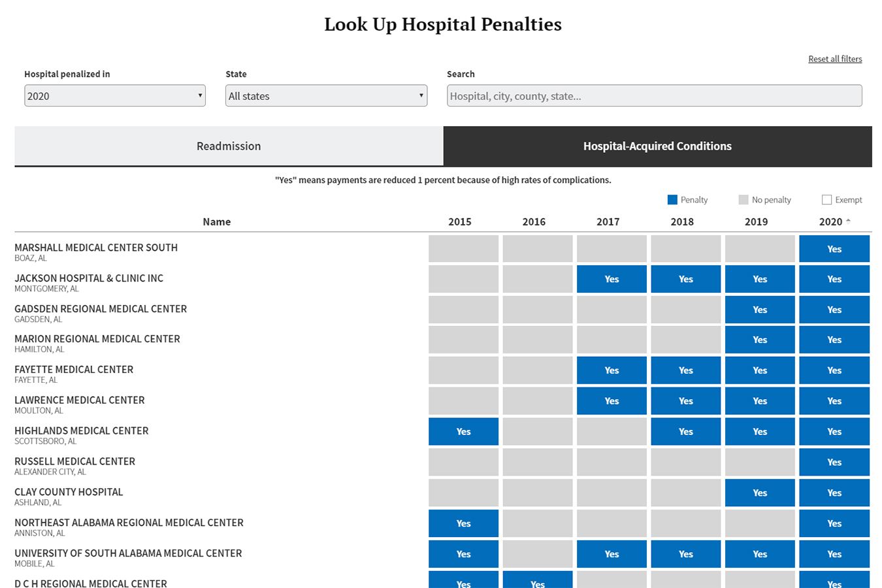Click the Exempt legend box
This screenshot has height=588, width=882.
[826, 200]
